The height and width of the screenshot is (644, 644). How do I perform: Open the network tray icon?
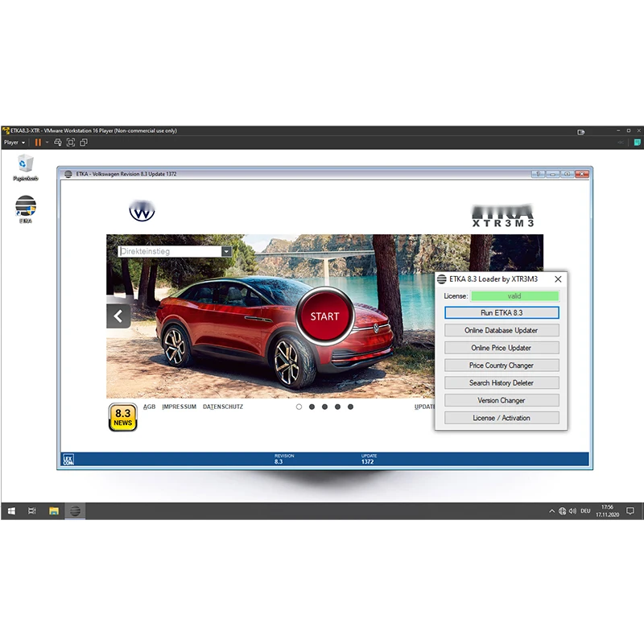coord(562,511)
